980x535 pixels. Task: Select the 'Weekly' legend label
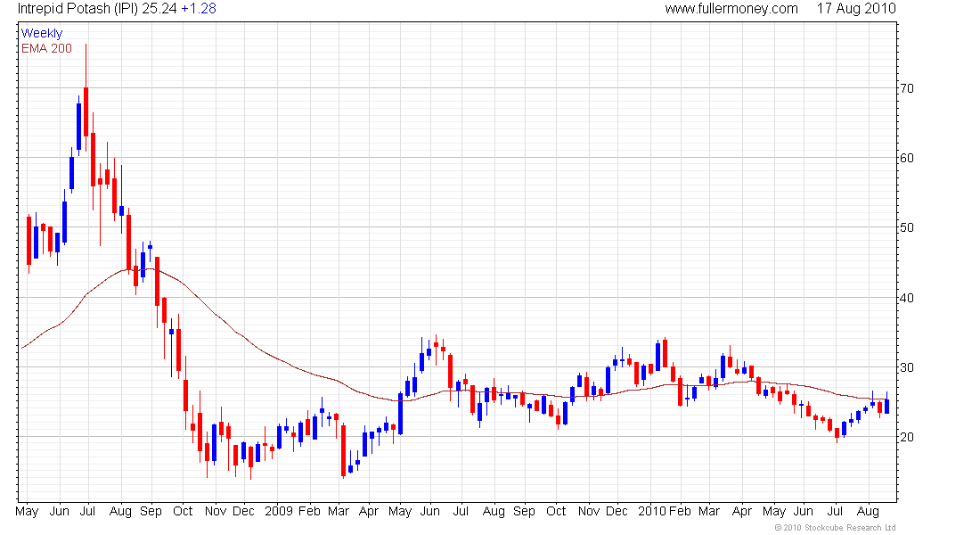[x=42, y=33]
